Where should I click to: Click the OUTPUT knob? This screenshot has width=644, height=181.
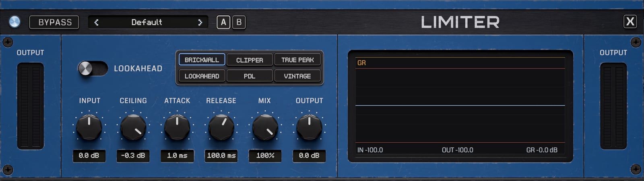(309, 127)
